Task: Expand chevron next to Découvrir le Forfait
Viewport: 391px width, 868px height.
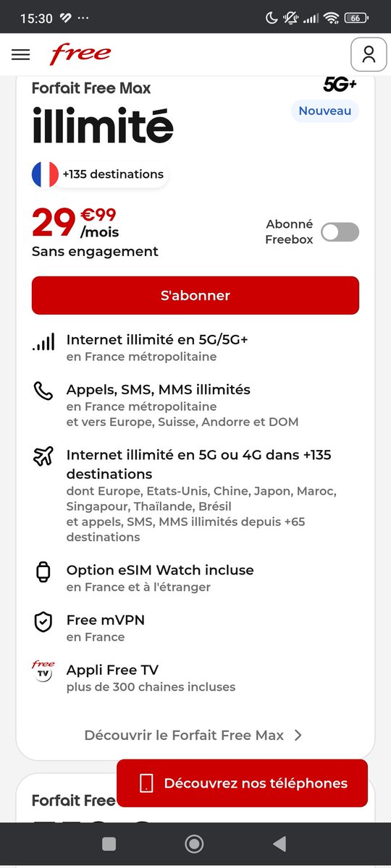Action: [x=298, y=735]
